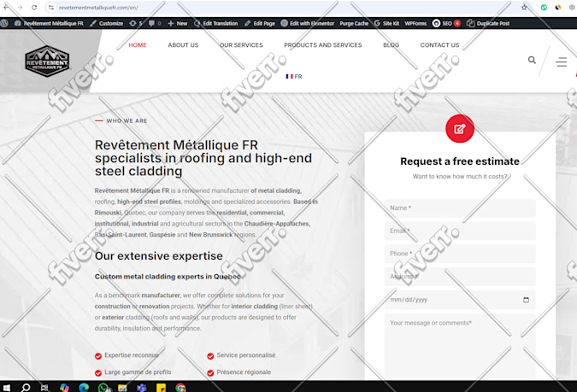Open the orange and dark browser extension
Screen dimensions: 577x392
558,8
